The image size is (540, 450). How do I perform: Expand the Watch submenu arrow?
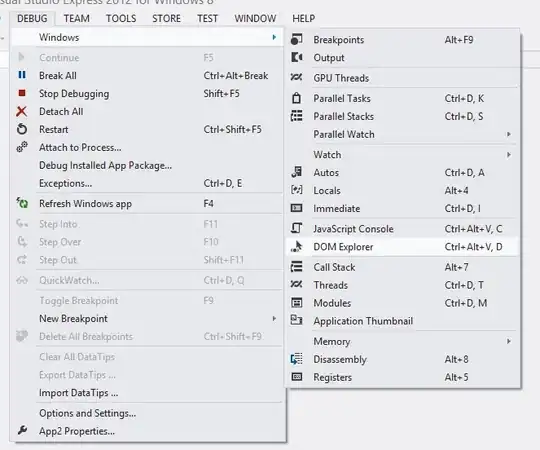tap(509, 155)
